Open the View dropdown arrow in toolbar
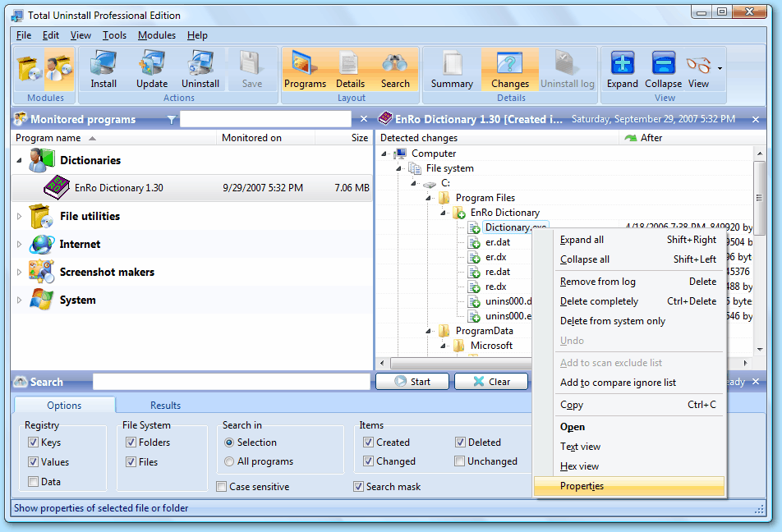Viewport: 782px width, 532px height. pyautogui.click(x=720, y=68)
